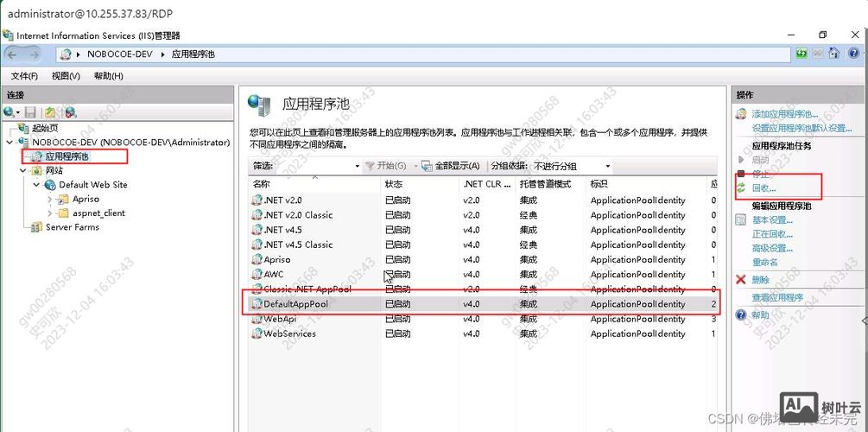Click the address bar breadcrumb field
Image resolution: width=868 pixels, height=432 pixels.
[x=423, y=54]
